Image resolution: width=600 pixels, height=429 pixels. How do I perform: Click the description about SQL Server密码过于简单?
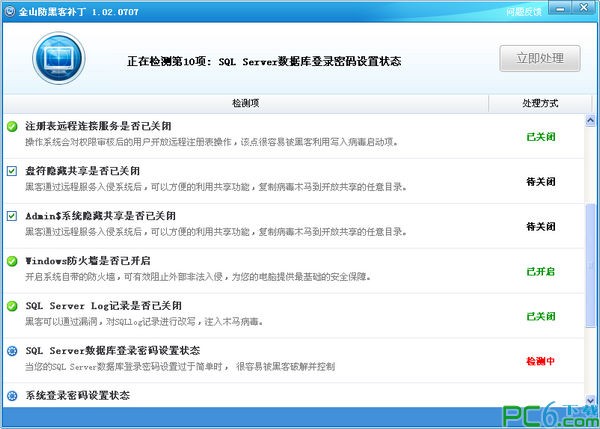tap(180, 367)
